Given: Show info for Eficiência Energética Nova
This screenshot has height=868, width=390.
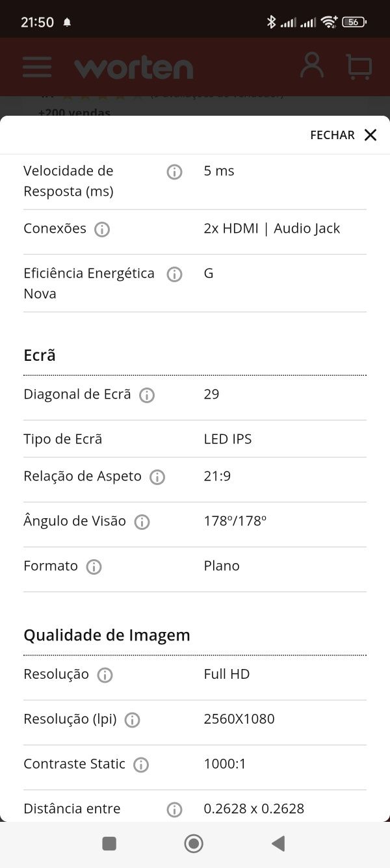Looking at the screenshot, I should click(174, 274).
